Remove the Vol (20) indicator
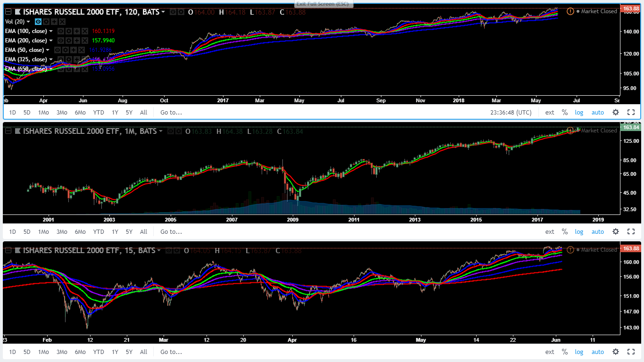 (x=62, y=22)
